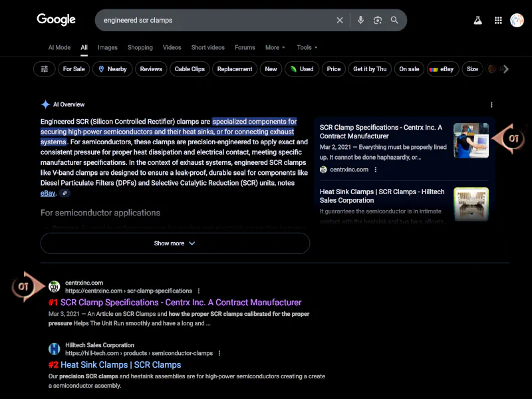The height and width of the screenshot is (399, 532).
Task: Start voice search with microphone
Action: pyautogui.click(x=360, y=21)
